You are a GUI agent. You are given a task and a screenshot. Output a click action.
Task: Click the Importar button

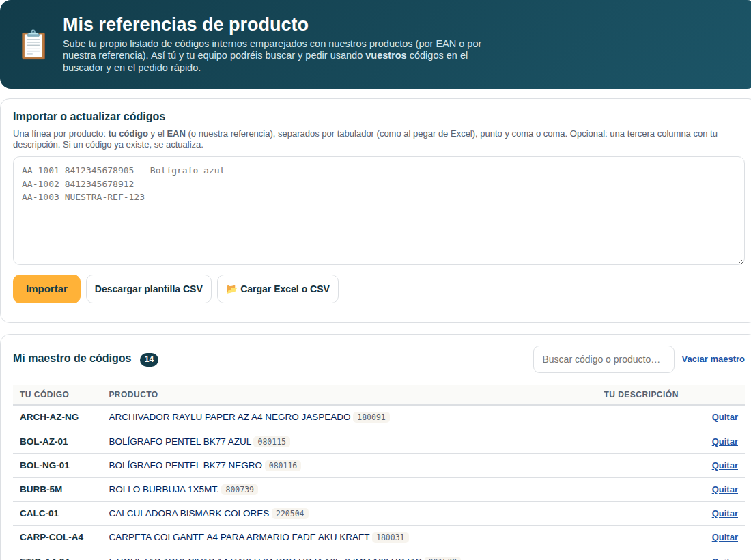coord(46,289)
